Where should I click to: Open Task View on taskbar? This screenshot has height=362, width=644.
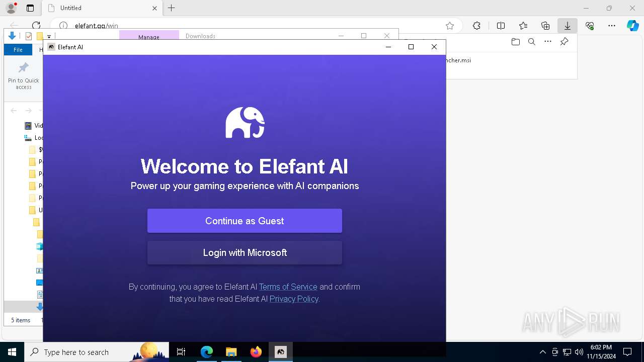pos(181,352)
